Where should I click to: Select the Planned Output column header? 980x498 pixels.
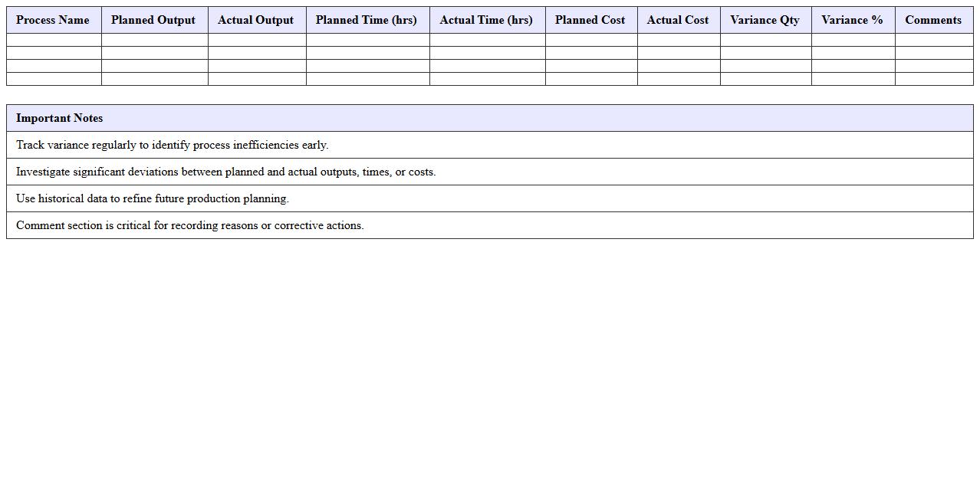(153, 20)
